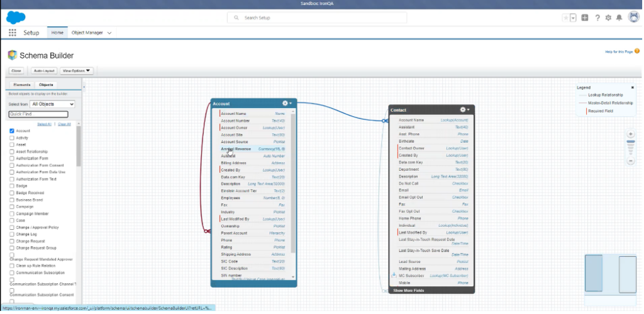Open the help question mark icon

point(597,18)
